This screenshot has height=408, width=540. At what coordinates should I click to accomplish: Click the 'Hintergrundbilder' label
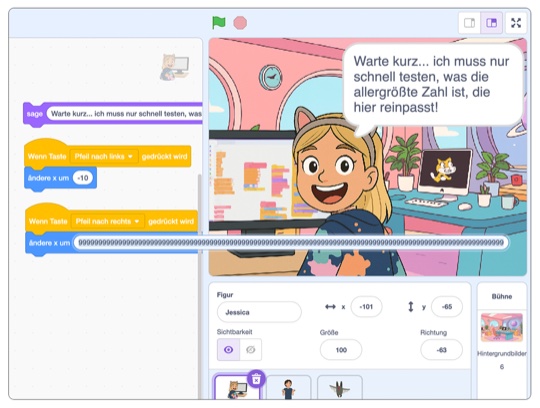tap(502, 354)
